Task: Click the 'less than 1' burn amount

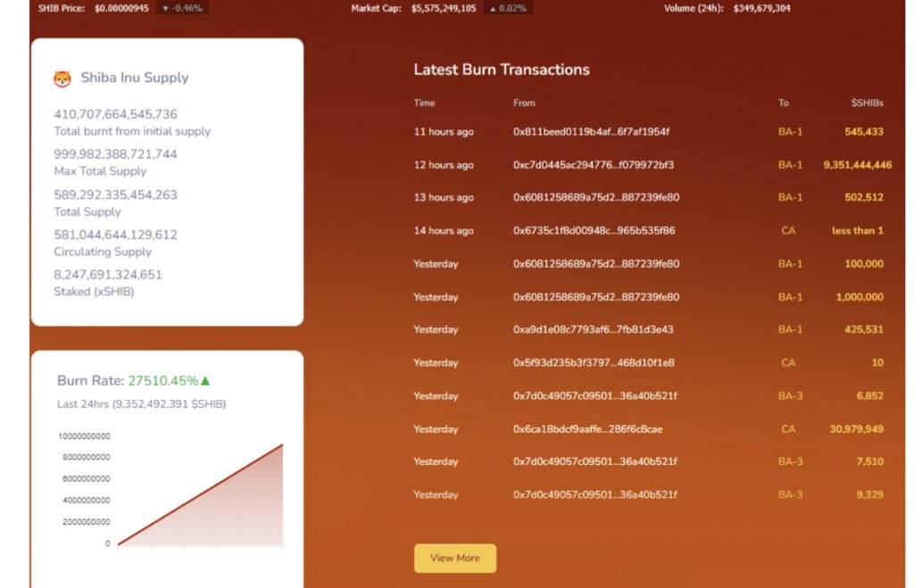Action: click(x=858, y=231)
